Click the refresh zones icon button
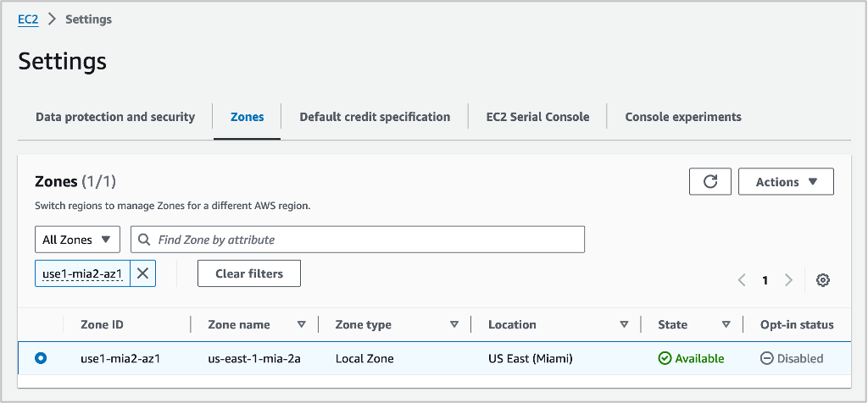The height and width of the screenshot is (403, 868). (x=711, y=181)
